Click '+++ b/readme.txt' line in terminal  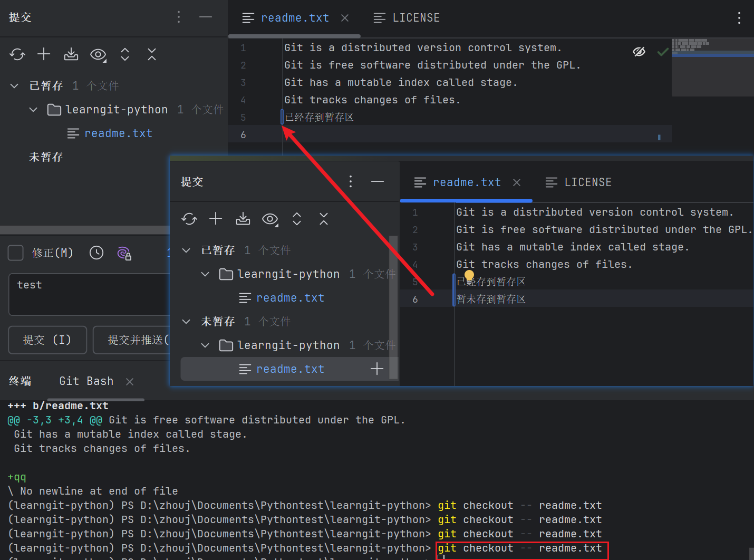[58, 405]
